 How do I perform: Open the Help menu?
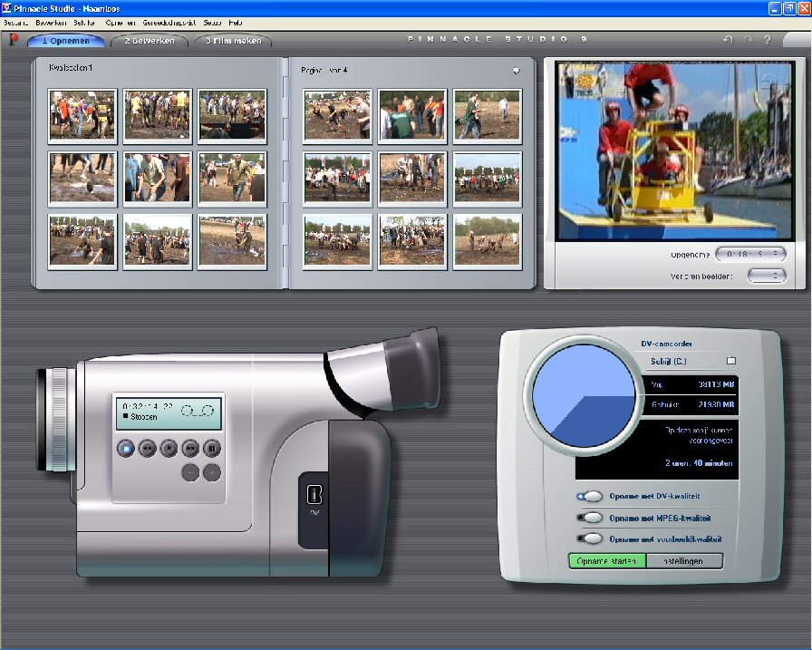point(235,23)
